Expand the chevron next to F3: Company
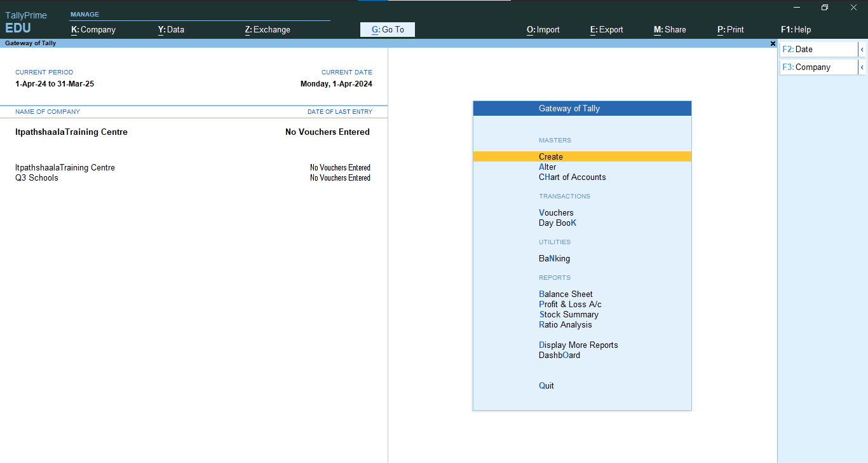 (x=862, y=67)
